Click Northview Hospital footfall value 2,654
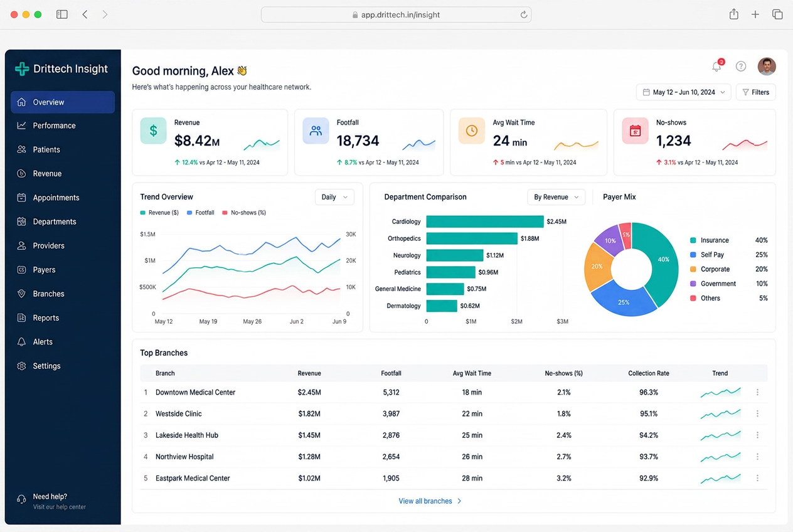 coord(391,457)
